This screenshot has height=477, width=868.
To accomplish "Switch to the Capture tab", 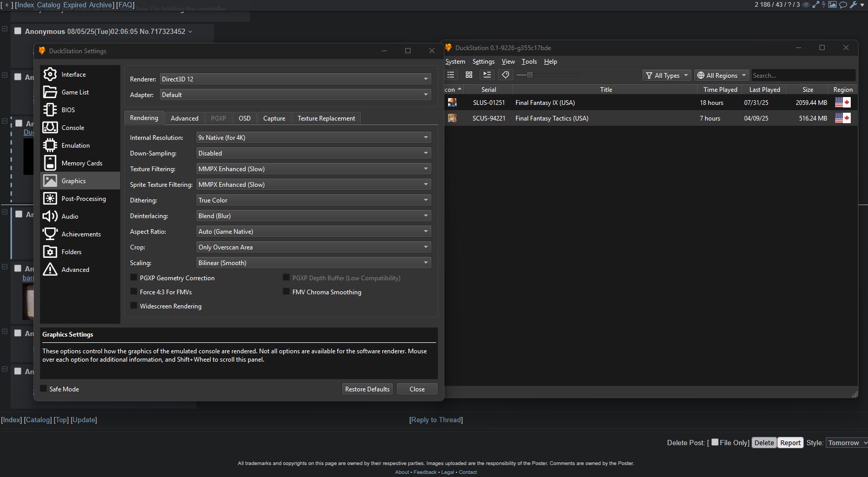I will coord(274,118).
